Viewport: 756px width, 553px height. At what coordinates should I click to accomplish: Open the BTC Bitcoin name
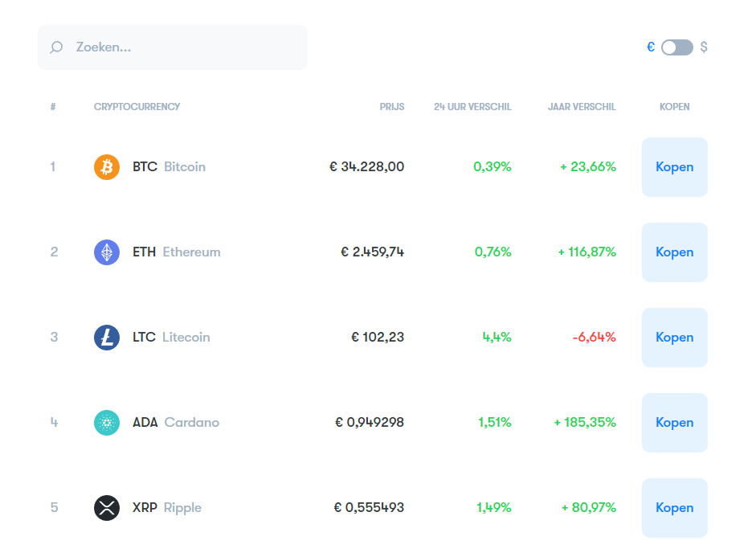[x=170, y=167]
